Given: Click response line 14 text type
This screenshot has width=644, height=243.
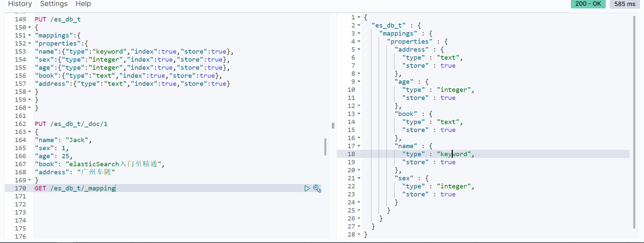Looking at the screenshot, I should pyautogui.click(x=448, y=122).
